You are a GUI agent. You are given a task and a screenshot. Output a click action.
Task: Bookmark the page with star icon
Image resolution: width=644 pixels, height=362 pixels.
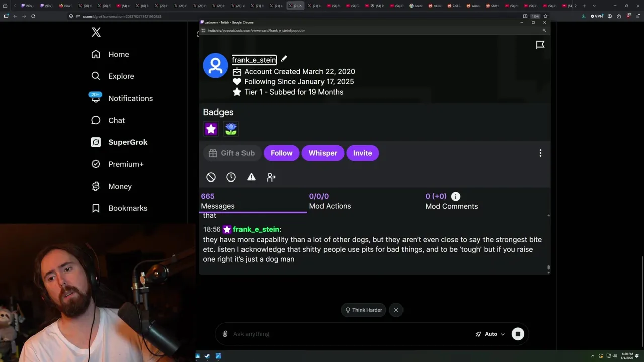[x=545, y=16]
